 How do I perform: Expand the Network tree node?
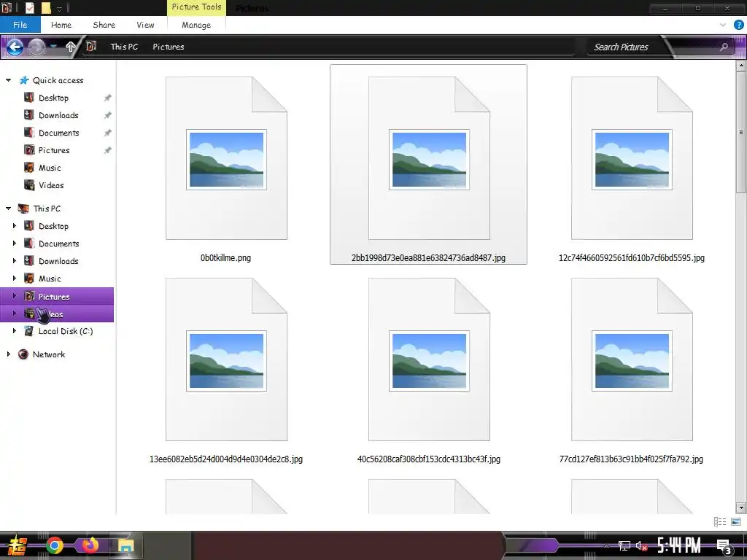[x=8, y=354]
